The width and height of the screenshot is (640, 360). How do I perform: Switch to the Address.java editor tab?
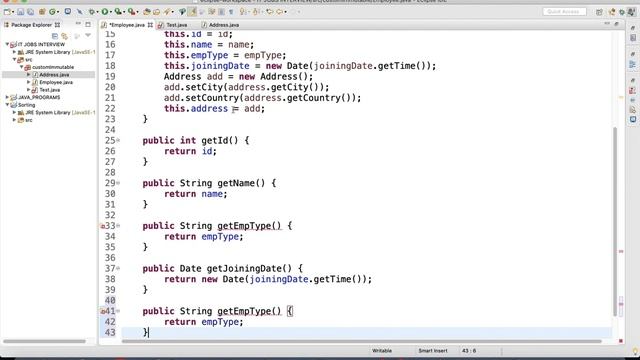click(220, 25)
